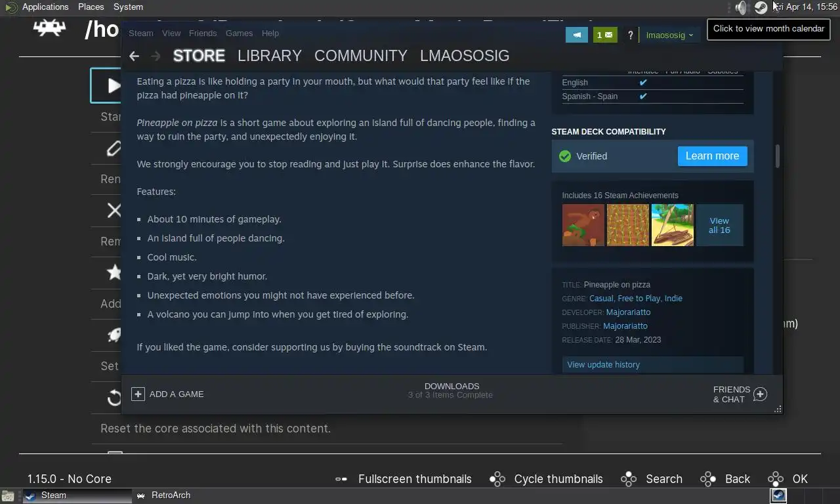Click the Steam icon in bottom-right tray

(778, 495)
